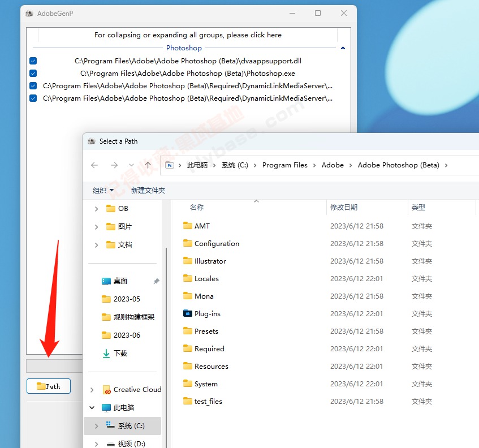Click the Path button in AdobeGenP
This screenshot has width=479, height=448.
tap(49, 386)
